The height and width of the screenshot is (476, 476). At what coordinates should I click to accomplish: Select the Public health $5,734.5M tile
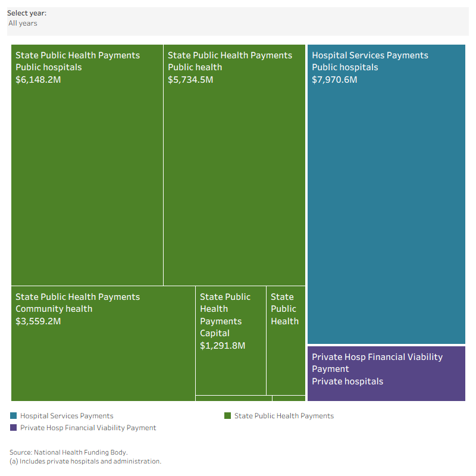pos(234,165)
